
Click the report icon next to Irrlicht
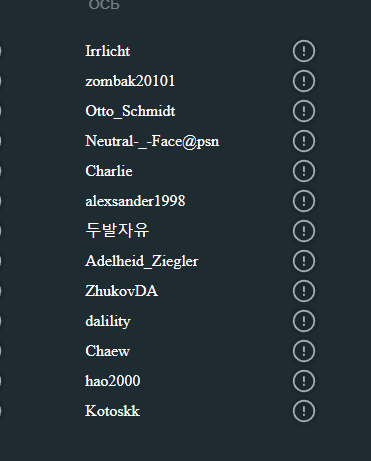[304, 51]
